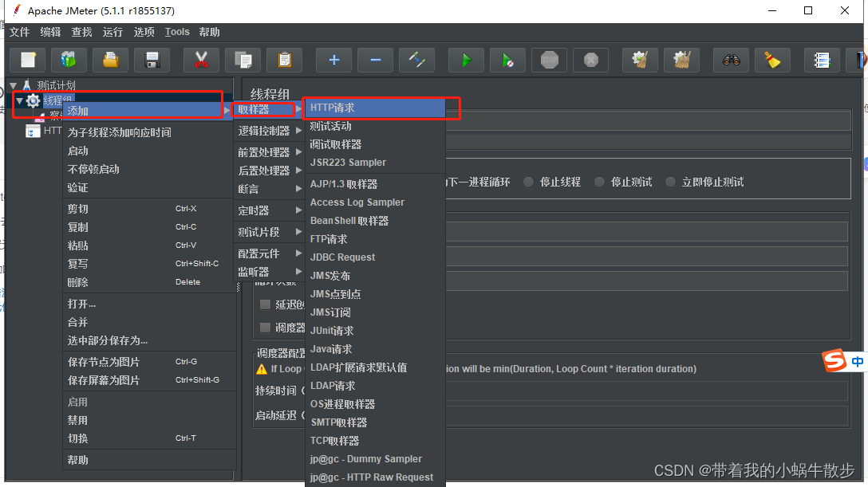Image resolution: width=868 pixels, height=487 pixels.
Task: Choose TCP取样器 entry
Action: click(375, 441)
